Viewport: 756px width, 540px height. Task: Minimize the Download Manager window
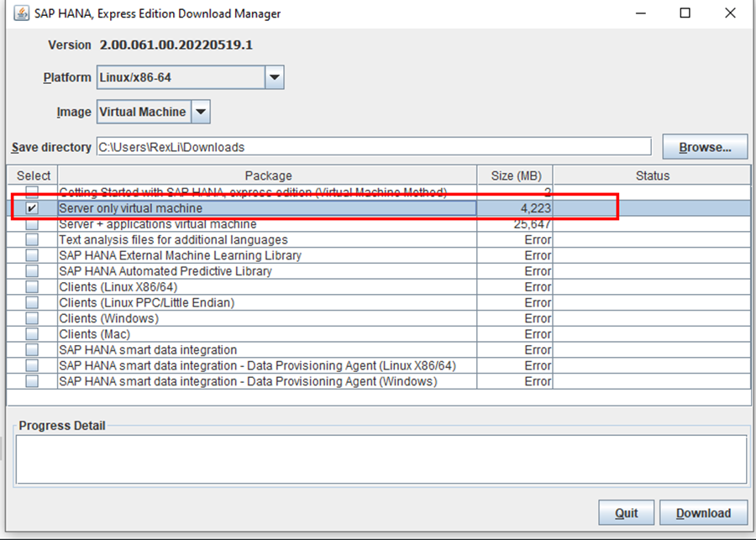(639, 13)
